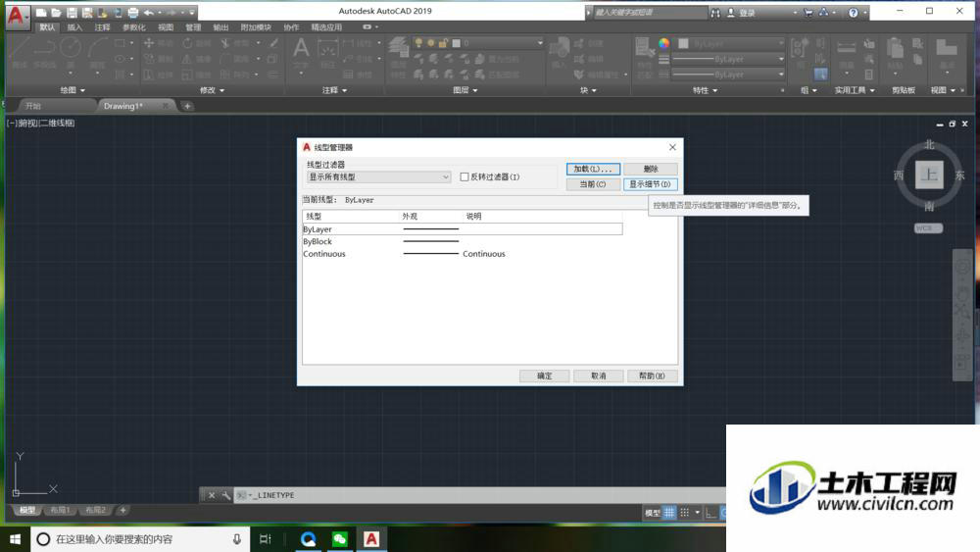
Task: Click the Open folder quick access icon
Action: (56, 13)
